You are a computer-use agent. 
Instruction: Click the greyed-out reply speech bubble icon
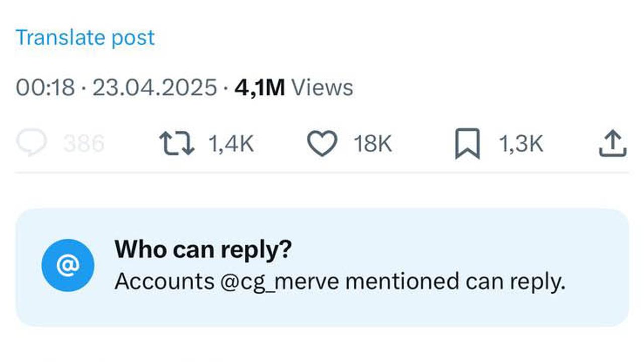31,144
